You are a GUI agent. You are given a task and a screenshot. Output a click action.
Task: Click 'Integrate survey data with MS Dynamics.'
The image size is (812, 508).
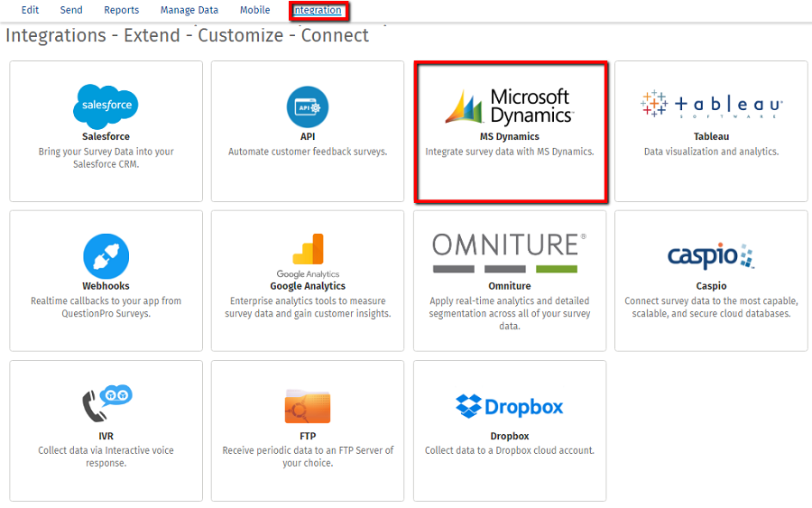coord(510,152)
